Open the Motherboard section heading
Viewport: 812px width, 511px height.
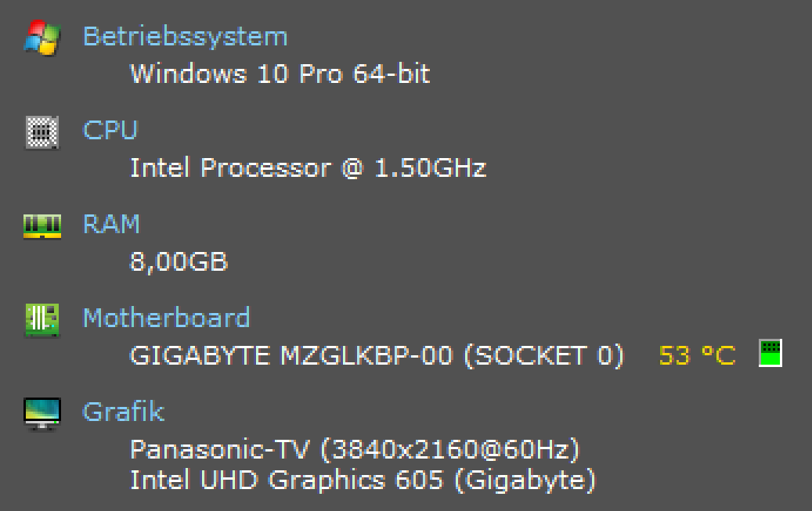[x=167, y=318]
